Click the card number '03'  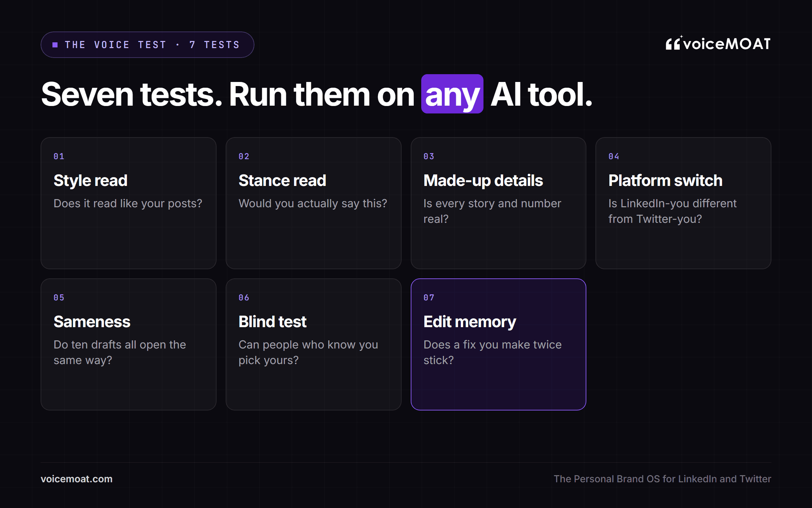tap(429, 156)
